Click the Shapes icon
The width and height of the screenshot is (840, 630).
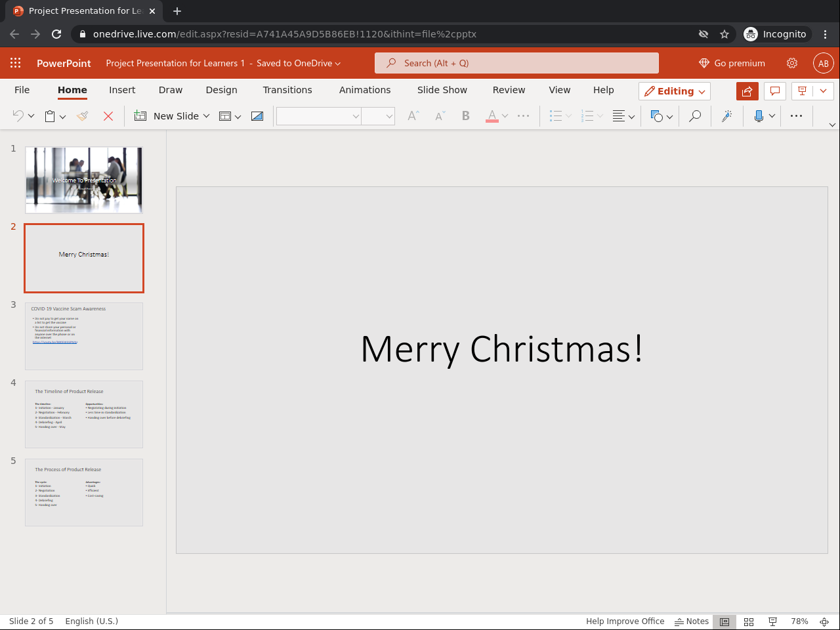pos(657,116)
